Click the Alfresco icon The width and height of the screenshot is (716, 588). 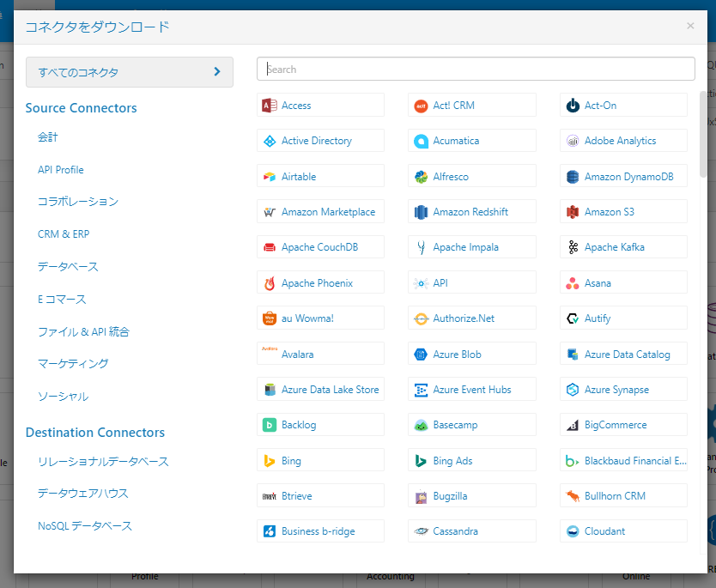(x=421, y=177)
